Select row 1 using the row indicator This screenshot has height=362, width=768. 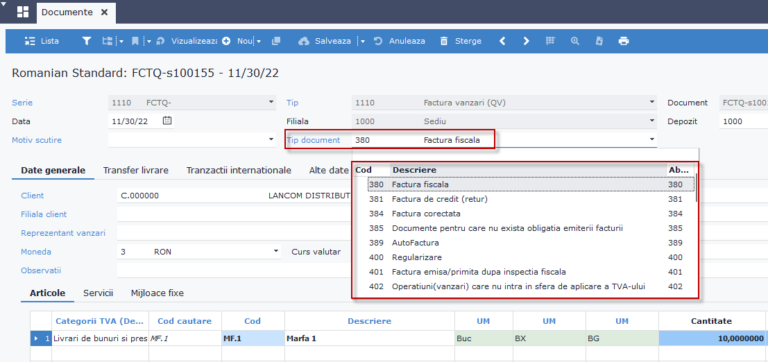[x=41, y=338]
